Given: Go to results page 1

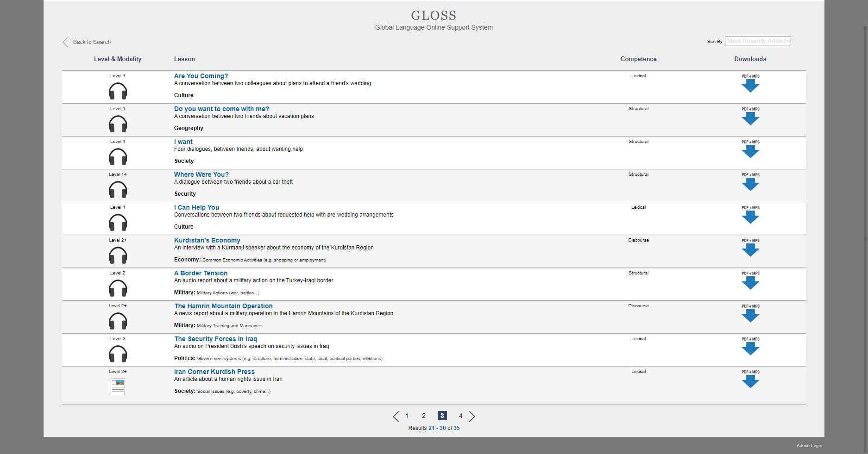Looking at the screenshot, I should click(x=407, y=416).
